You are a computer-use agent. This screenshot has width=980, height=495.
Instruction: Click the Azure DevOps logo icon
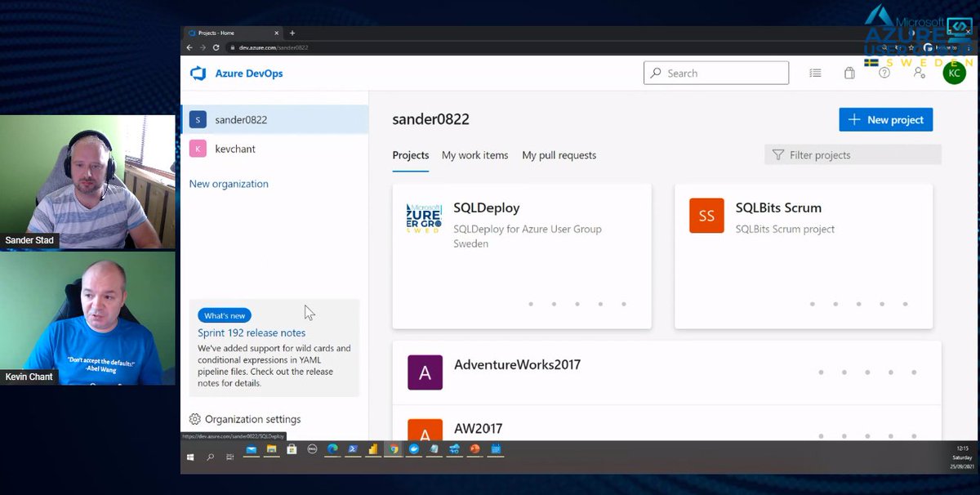[x=198, y=74]
